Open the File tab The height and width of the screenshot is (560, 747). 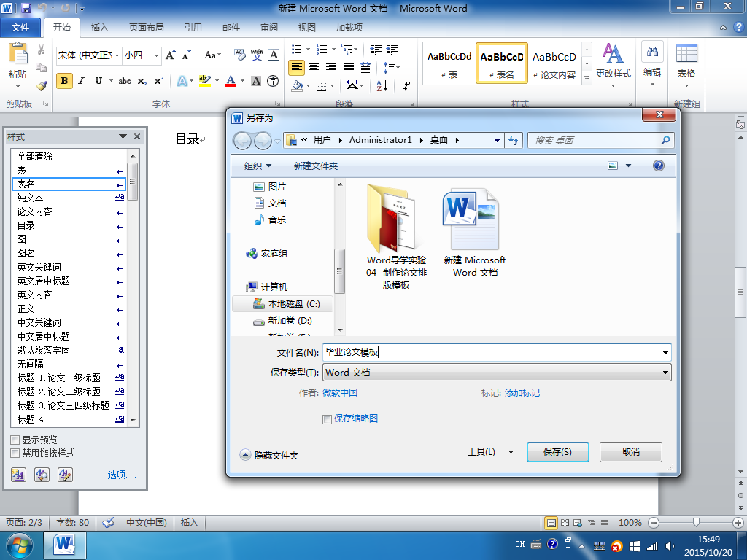coord(20,28)
